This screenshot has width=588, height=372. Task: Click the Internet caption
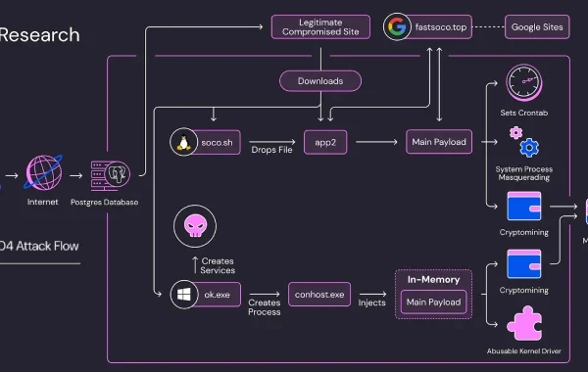[x=43, y=202]
